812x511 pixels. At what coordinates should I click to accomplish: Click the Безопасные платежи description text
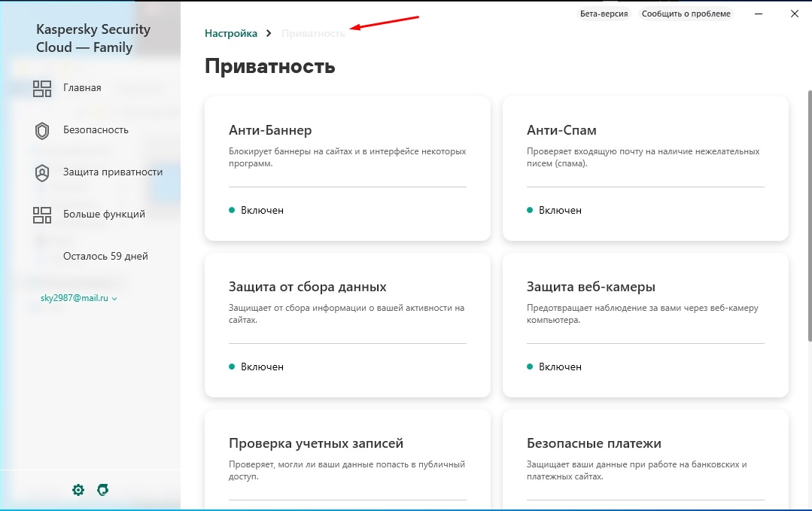tap(637, 470)
